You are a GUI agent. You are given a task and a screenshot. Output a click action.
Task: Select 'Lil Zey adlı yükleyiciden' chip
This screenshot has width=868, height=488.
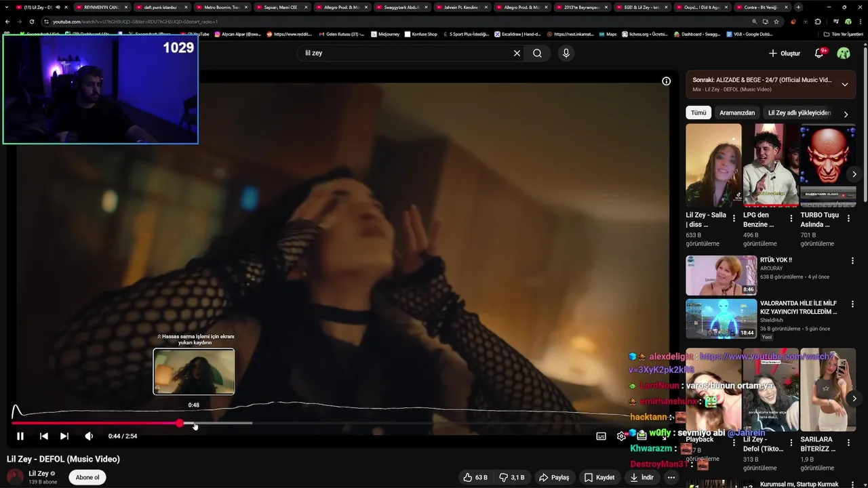tap(800, 113)
